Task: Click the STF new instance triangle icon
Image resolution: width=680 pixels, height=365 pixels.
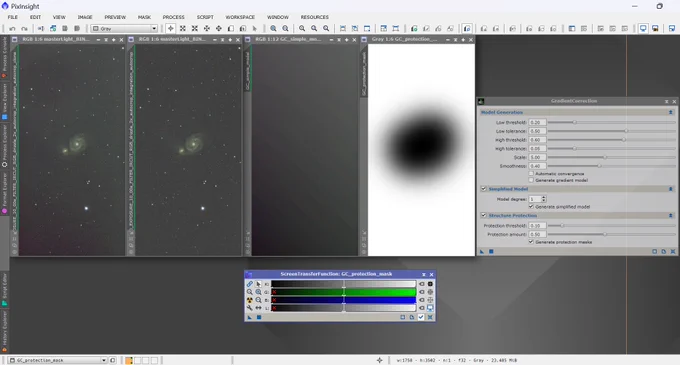Action: click(x=250, y=317)
